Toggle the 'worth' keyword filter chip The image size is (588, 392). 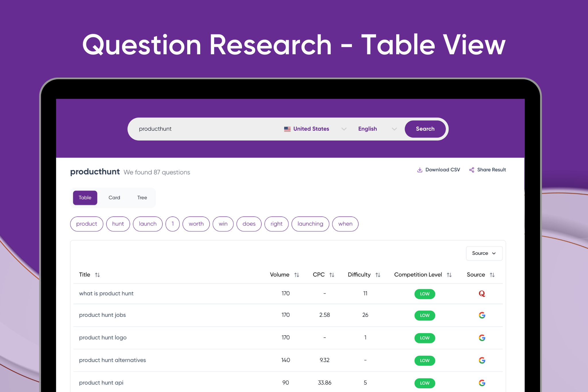(196, 224)
